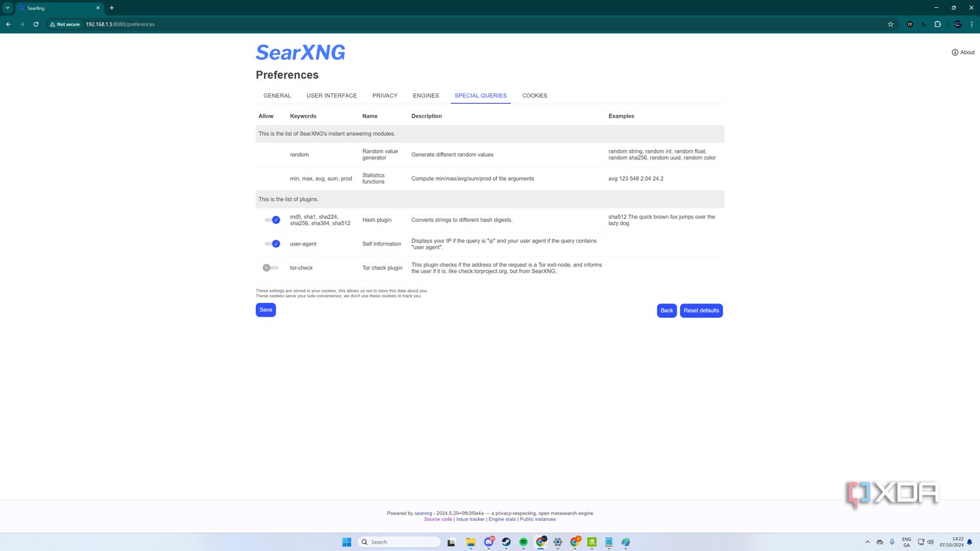This screenshot has width=980, height=551.
Task: Turn off the Self Information toggle
Action: 272,244
